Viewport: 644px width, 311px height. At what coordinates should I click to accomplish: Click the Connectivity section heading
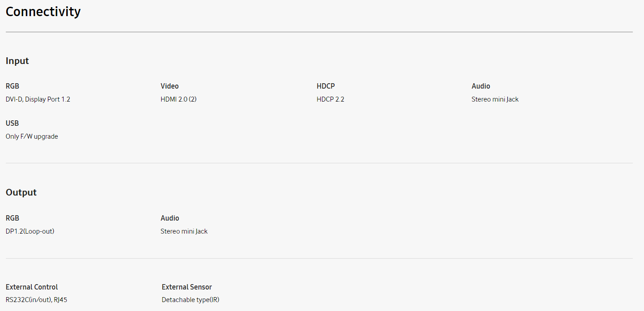(43, 12)
